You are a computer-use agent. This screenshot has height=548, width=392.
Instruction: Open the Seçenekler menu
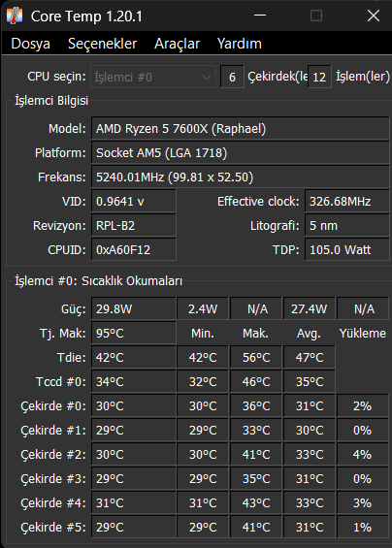click(102, 44)
